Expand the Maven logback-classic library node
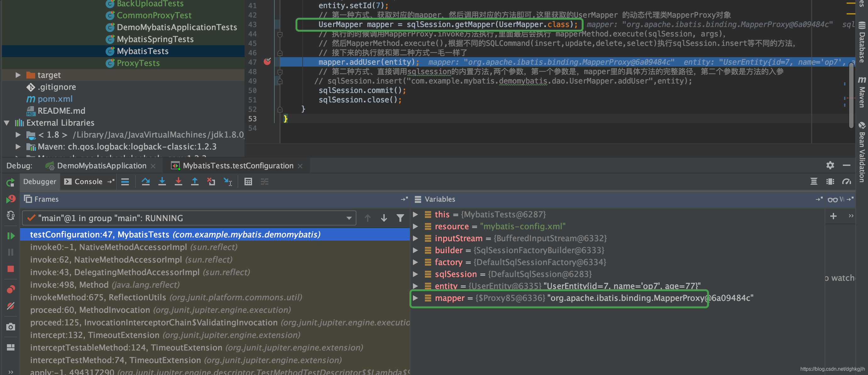This screenshot has width=868, height=375. 18,146
